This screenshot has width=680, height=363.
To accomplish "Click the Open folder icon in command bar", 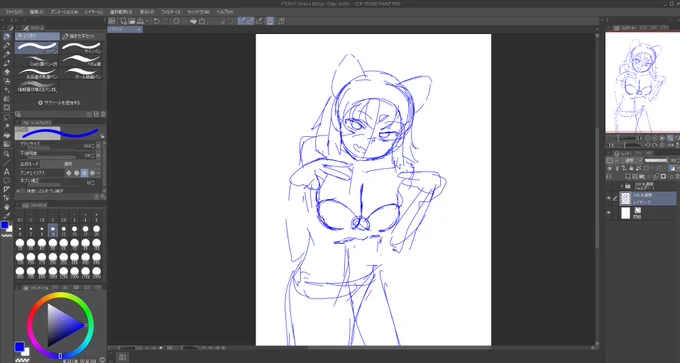I will 132,21.
